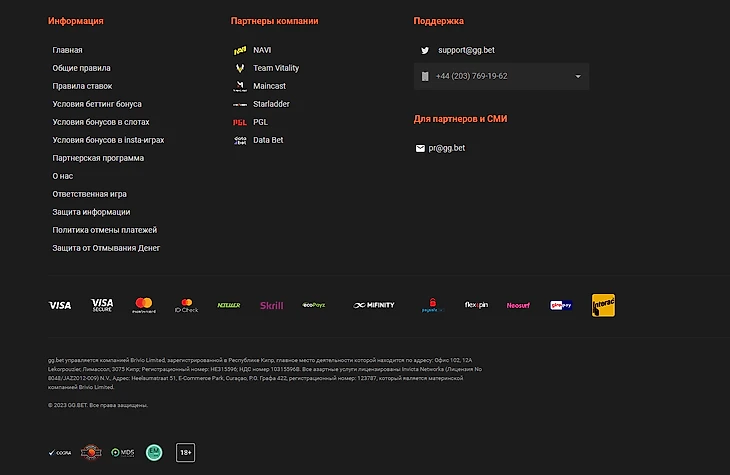This screenshot has height=475, width=730.
Task: Click the plain VISA payment logo
Action: coord(60,305)
